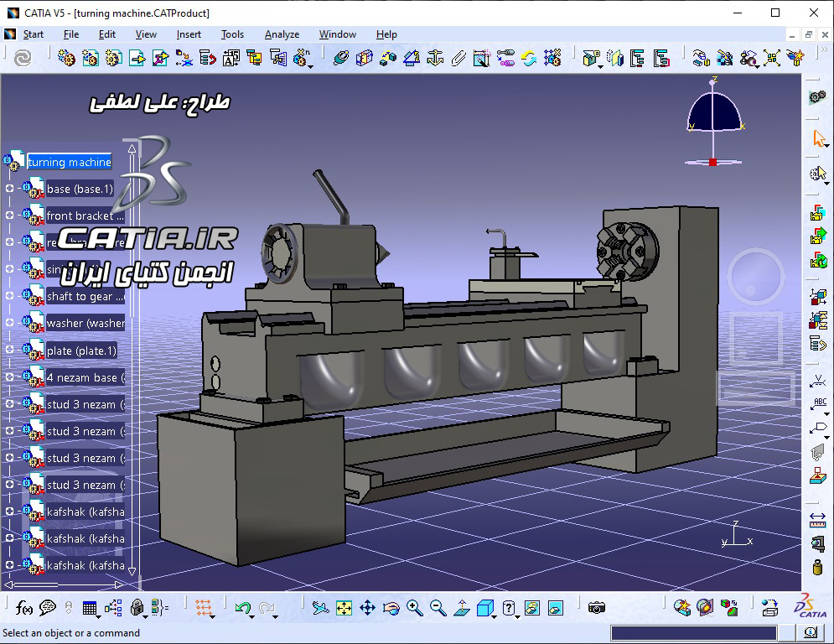Click the Coincidence Constraint icon
This screenshot has height=644, width=834.
pyautogui.click(x=341, y=58)
